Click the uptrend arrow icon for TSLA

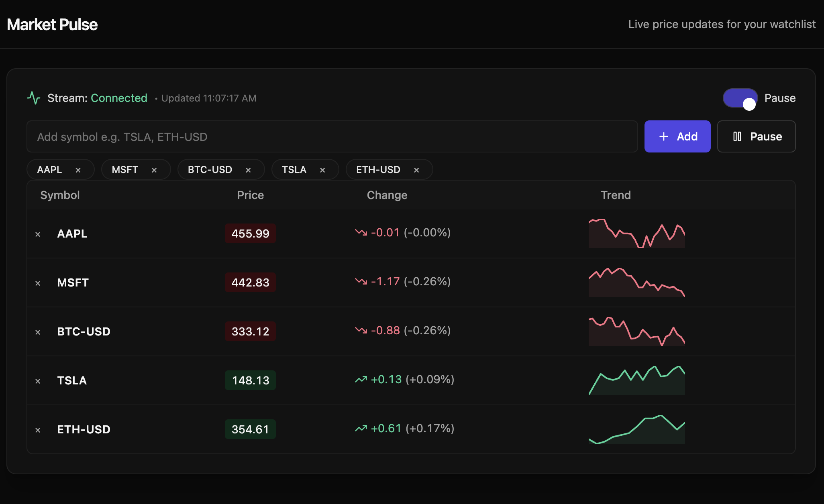pyautogui.click(x=361, y=379)
